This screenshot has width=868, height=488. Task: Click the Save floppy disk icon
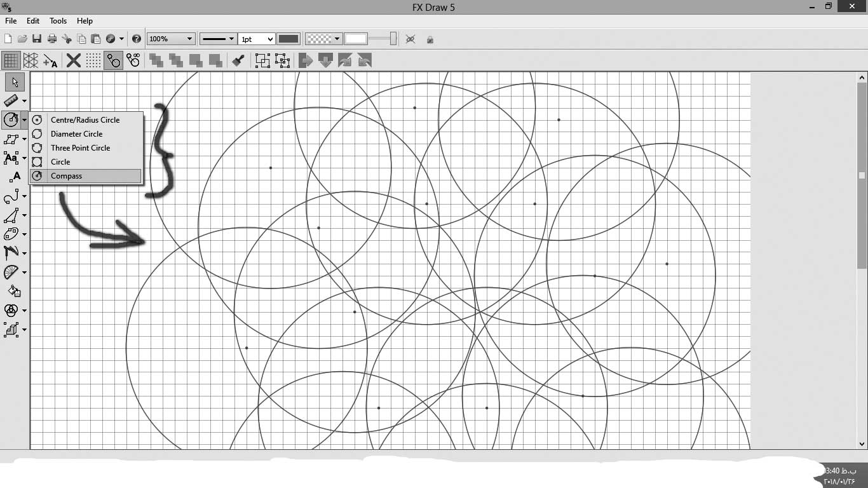coord(37,39)
